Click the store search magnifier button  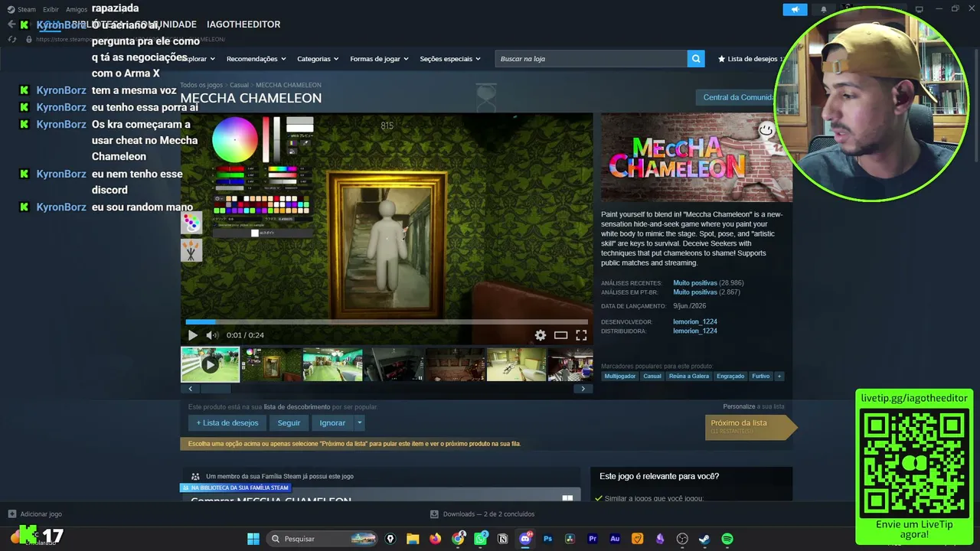tap(696, 58)
